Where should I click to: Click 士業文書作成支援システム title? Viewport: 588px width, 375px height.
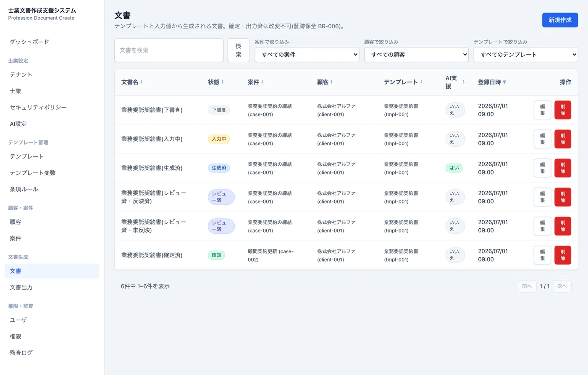pyautogui.click(x=42, y=11)
